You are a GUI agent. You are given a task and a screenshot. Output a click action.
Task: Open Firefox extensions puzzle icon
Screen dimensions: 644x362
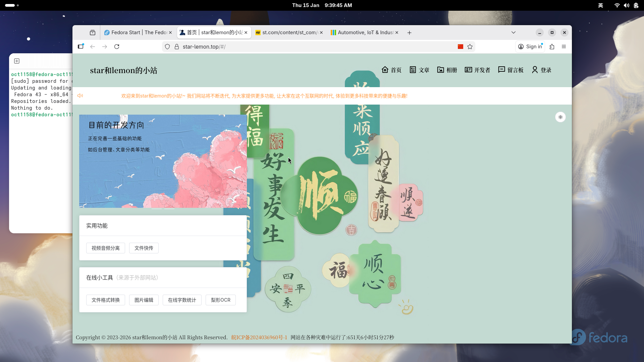point(552,47)
